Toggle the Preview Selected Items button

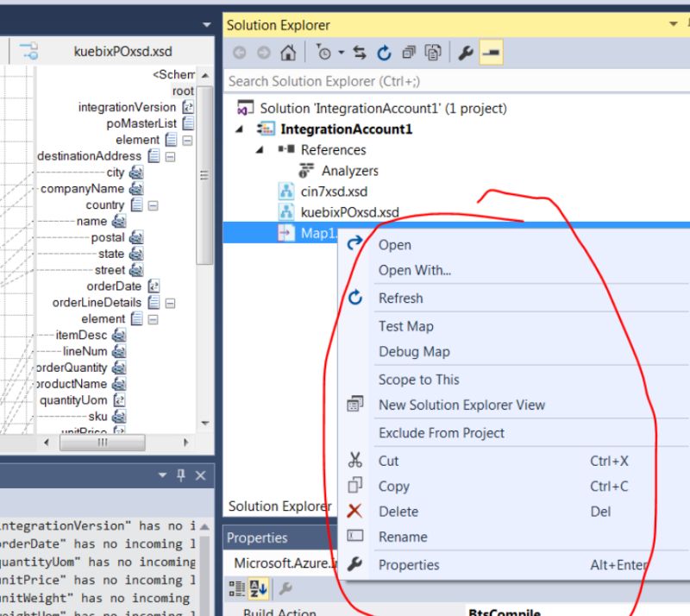coord(491,53)
